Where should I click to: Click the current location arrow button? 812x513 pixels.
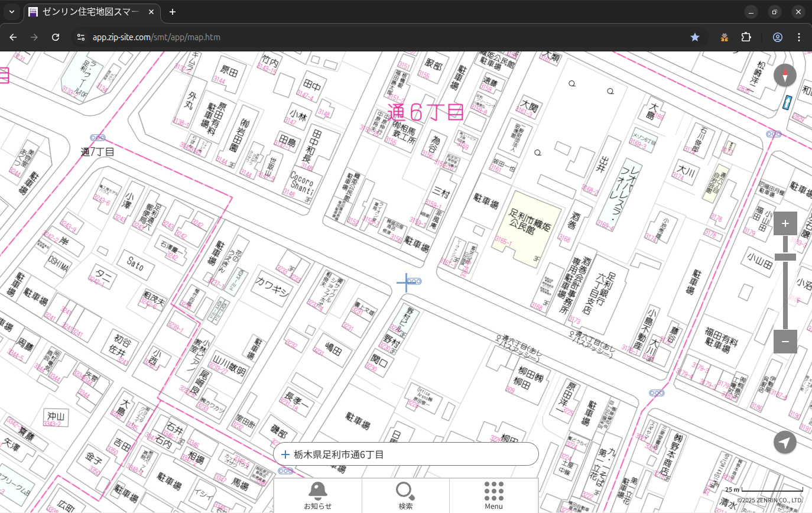785,442
